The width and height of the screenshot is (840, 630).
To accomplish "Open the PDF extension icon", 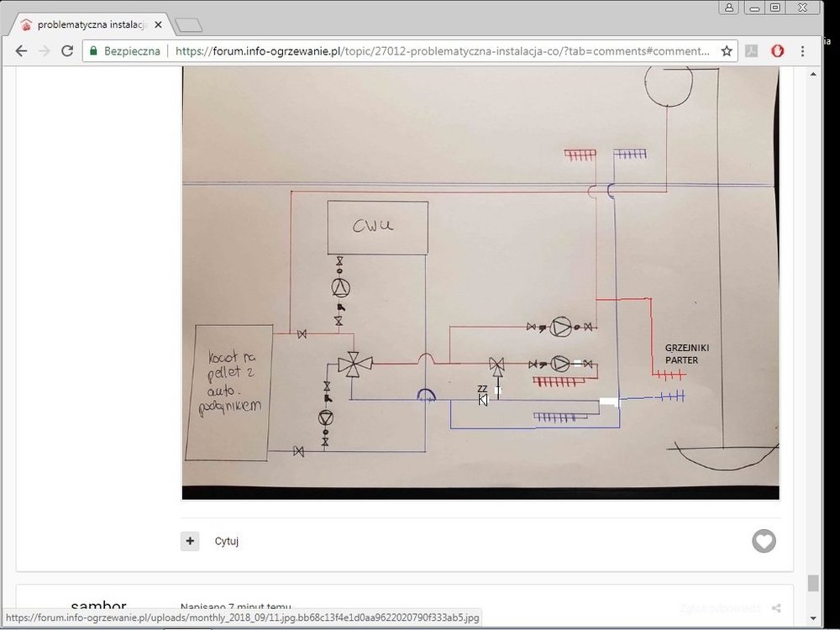I will (753, 51).
